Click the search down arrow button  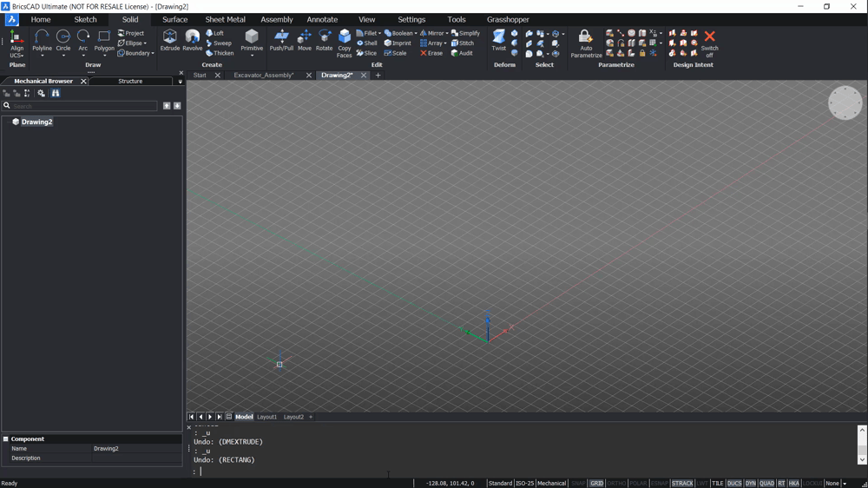point(177,106)
